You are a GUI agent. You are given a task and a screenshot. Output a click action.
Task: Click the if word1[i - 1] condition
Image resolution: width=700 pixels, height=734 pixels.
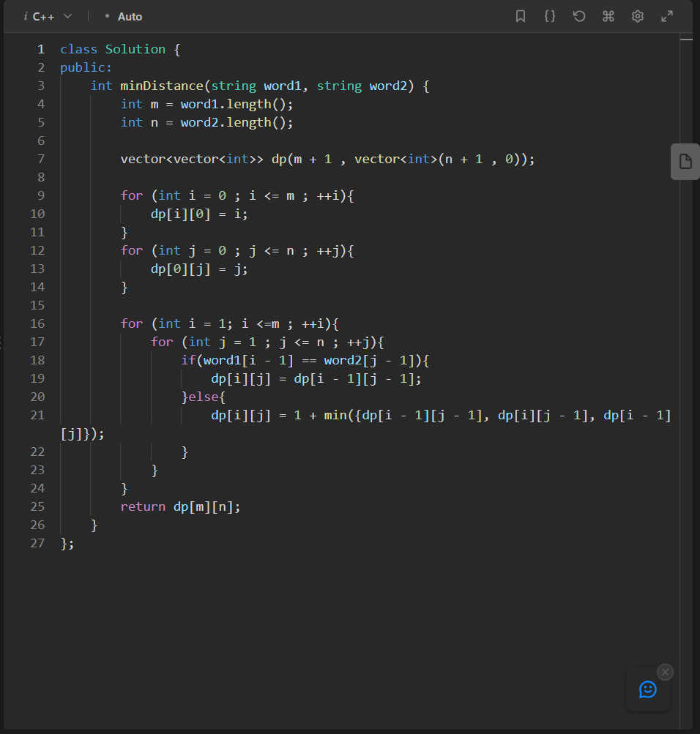305,361
